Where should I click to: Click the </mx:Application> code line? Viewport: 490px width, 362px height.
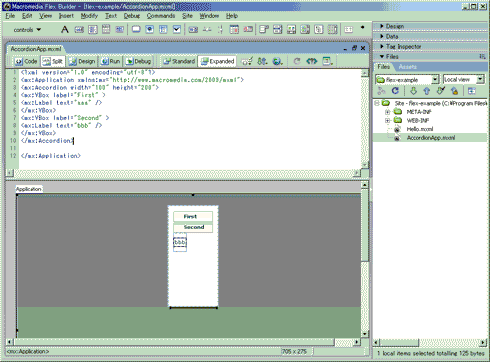coord(51,156)
